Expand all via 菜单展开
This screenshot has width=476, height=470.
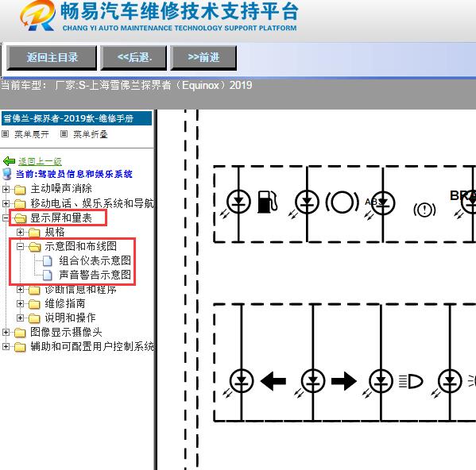[x=32, y=134]
